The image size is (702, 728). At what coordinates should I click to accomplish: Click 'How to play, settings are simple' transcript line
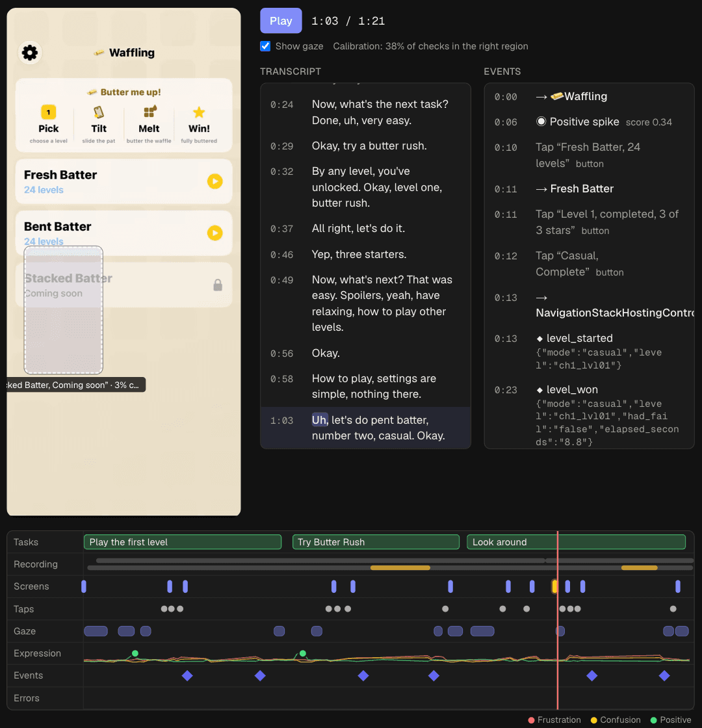365,386
